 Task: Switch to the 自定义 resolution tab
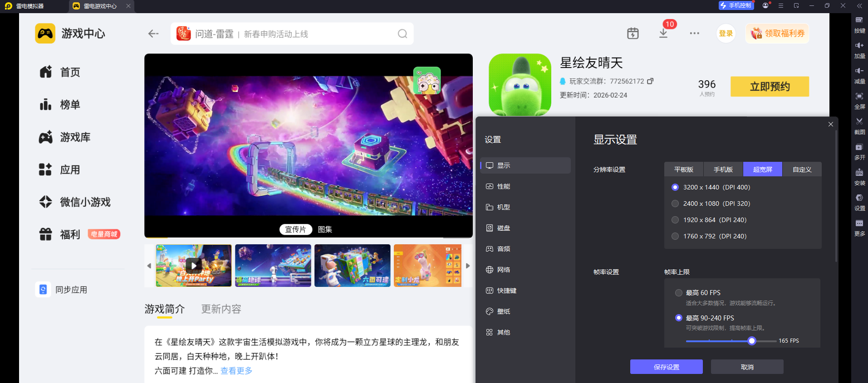click(802, 169)
